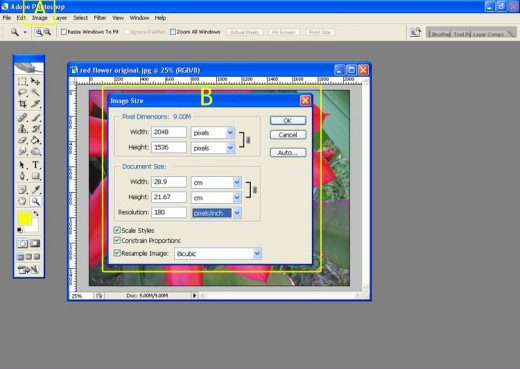Toggle Constrain Proportions checkbox

click(117, 240)
